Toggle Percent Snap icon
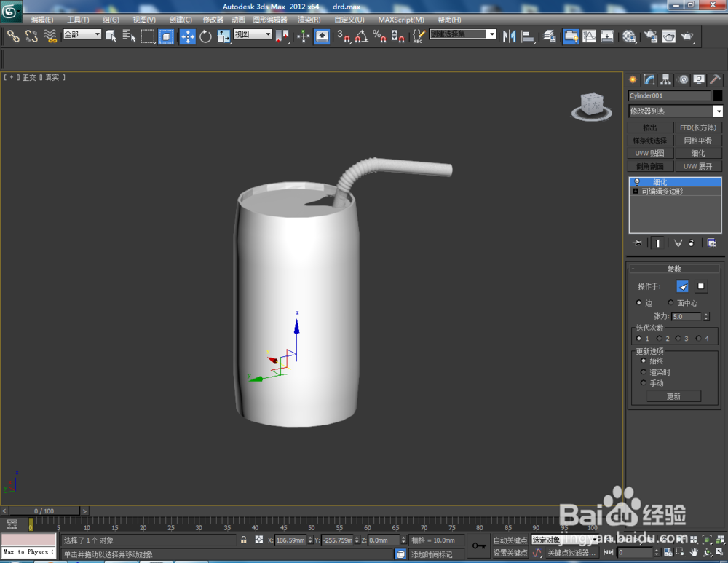728x563 pixels. pyautogui.click(x=379, y=36)
